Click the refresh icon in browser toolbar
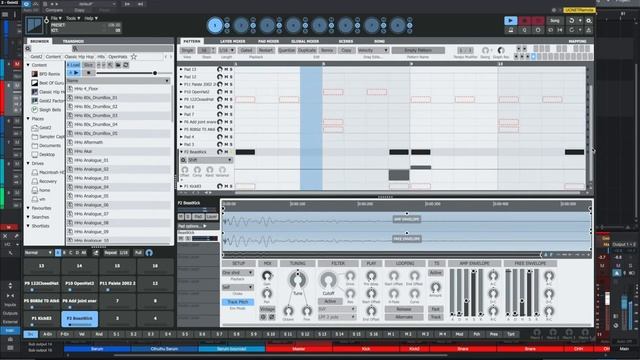Image resolution: width=640 pixels, height=360 pixels. 126,65
